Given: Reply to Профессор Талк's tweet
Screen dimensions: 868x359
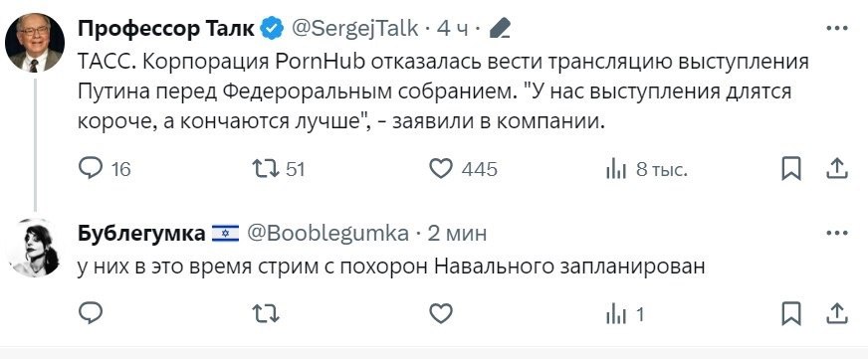Looking at the screenshot, I should (x=91, y=168).
